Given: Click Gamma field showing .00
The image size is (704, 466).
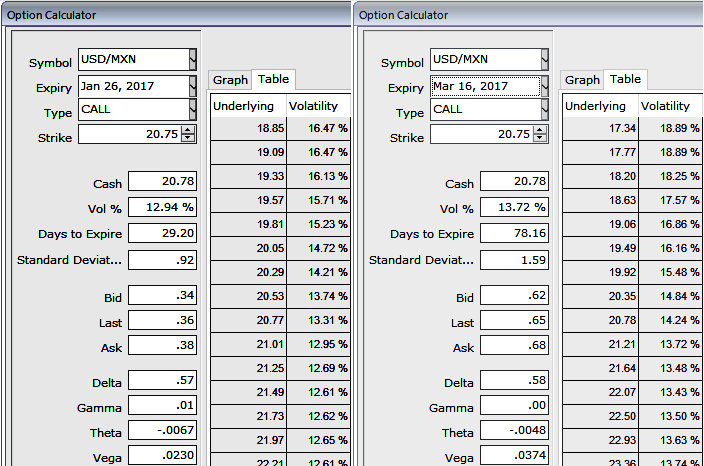Looking at the screenshot, I should [x=515, y=405].
